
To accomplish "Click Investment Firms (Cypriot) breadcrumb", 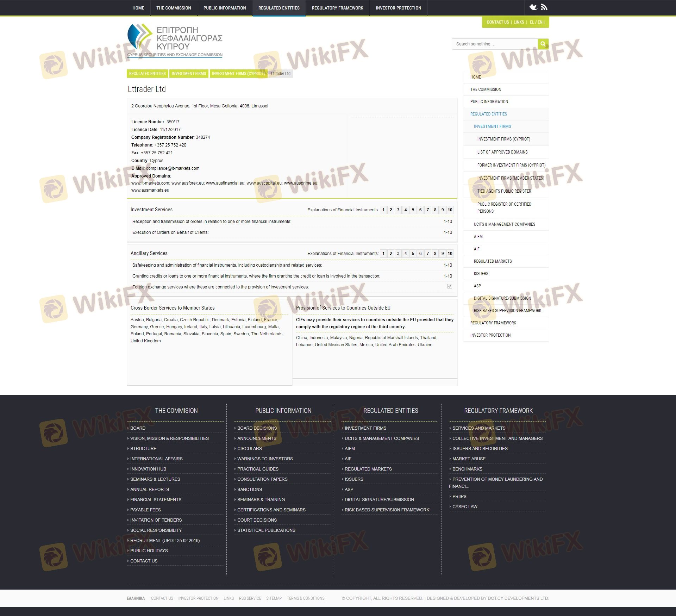I will 238,74.
